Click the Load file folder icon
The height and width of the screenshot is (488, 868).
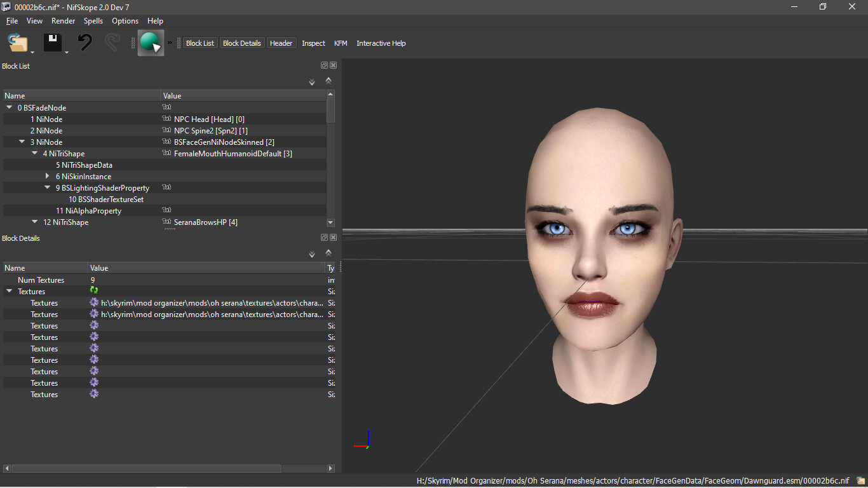[x=17, y=43]
